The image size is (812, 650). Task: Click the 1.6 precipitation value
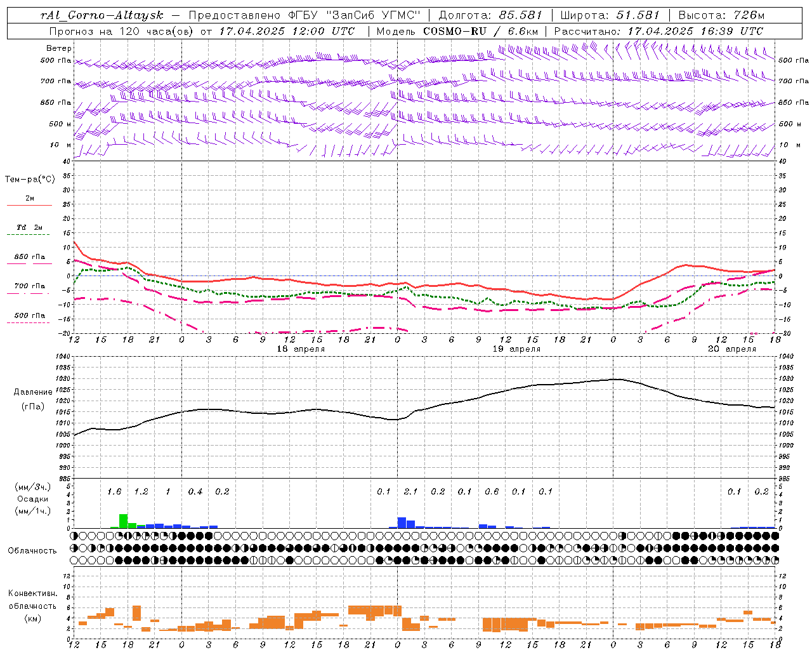114,491
